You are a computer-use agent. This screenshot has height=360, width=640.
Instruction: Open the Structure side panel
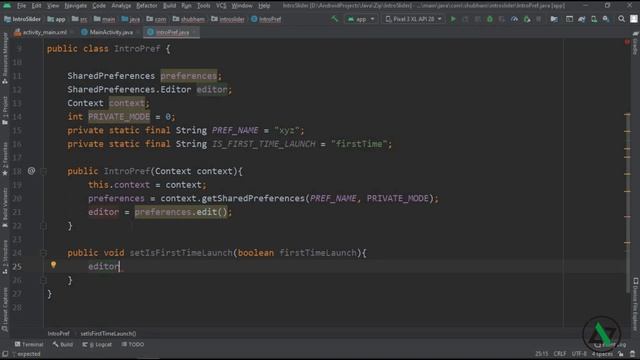tap(5, 257)
